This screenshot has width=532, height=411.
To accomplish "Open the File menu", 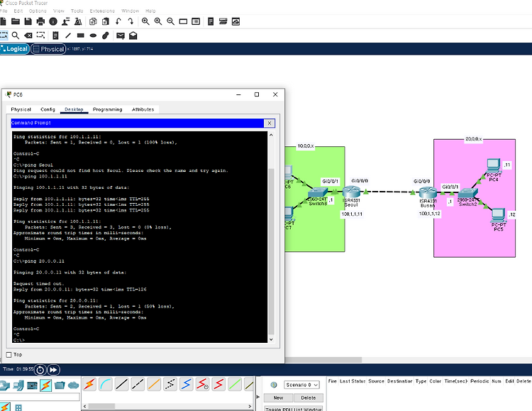I will [4, 11].
